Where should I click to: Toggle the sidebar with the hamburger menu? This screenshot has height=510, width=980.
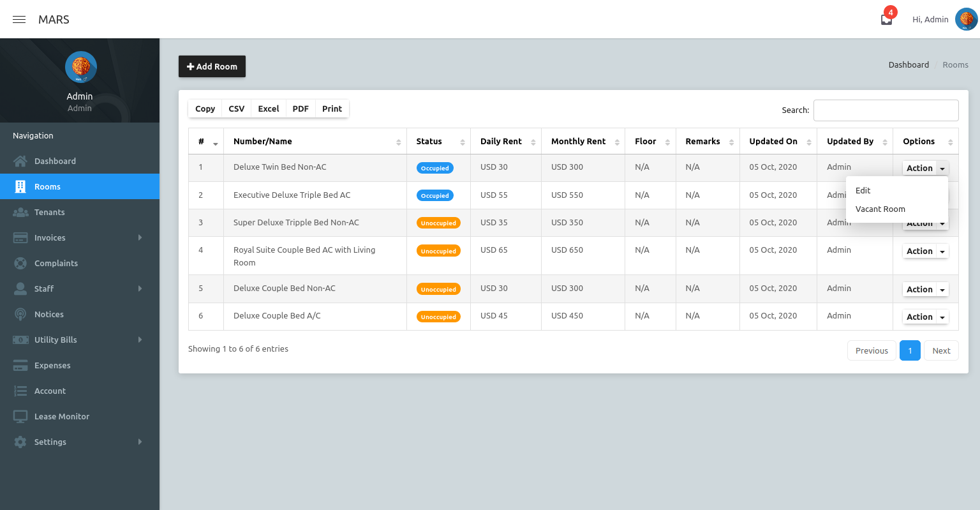(19, 19)
